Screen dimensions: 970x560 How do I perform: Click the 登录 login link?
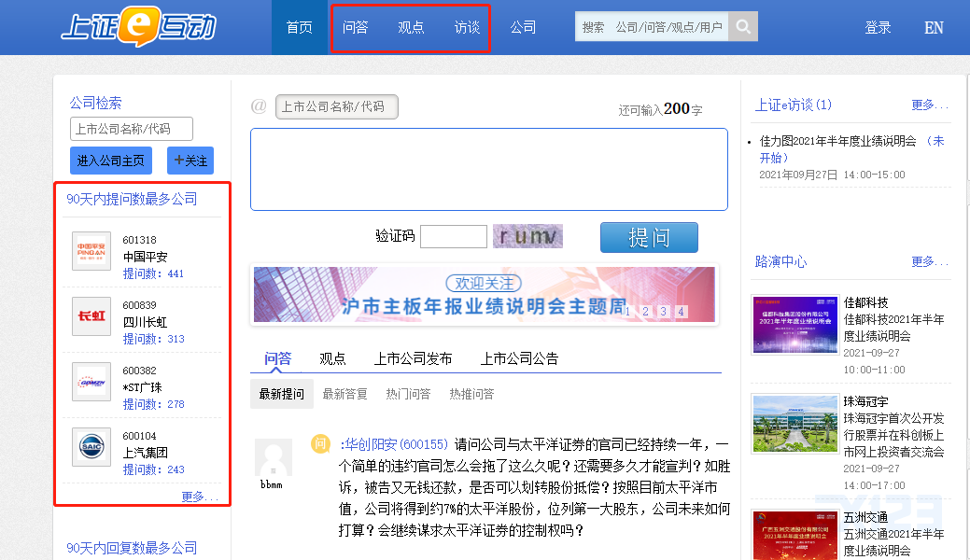[878, 27]
